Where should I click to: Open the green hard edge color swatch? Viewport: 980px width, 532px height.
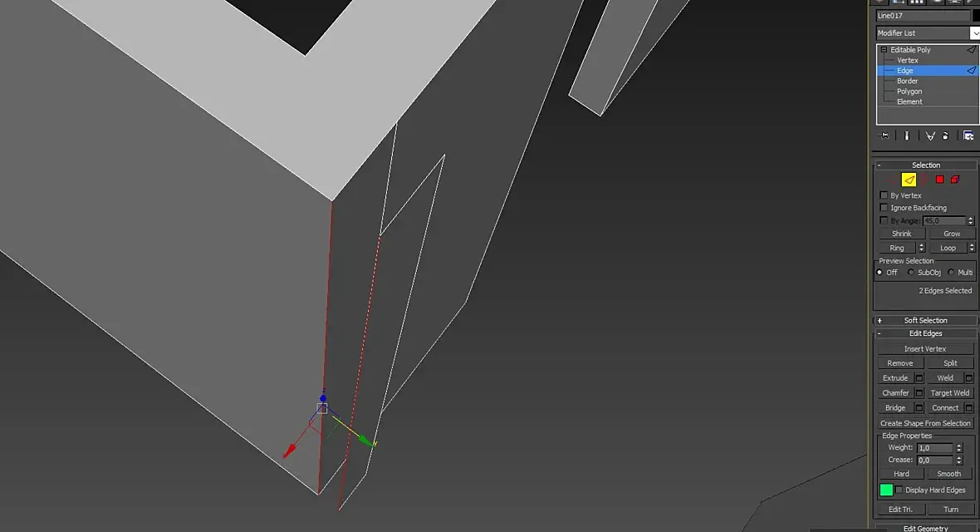[886, 490]
